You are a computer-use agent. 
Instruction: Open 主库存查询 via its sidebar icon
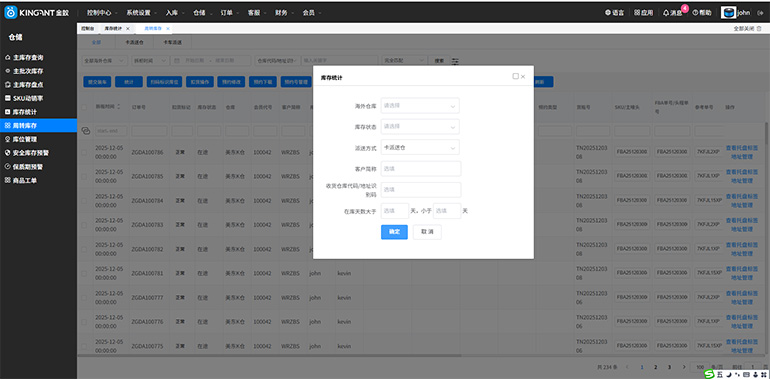coord(7,57)
